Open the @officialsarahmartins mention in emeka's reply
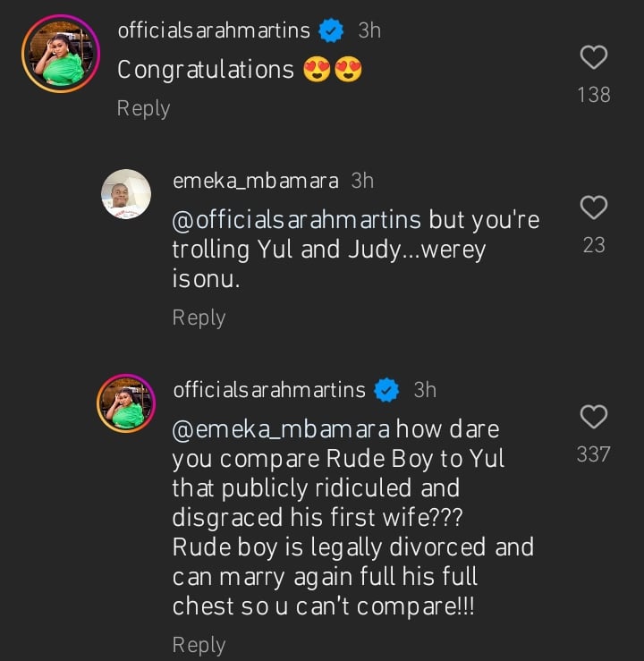This screenshot has width=644, height=661. 299,220
